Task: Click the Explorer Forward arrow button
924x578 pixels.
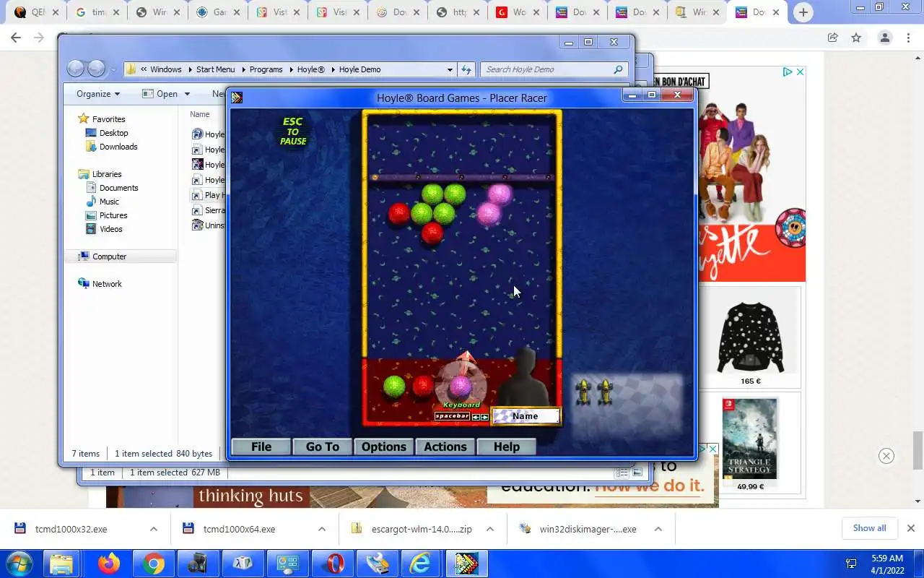Action: click(96, 69)
